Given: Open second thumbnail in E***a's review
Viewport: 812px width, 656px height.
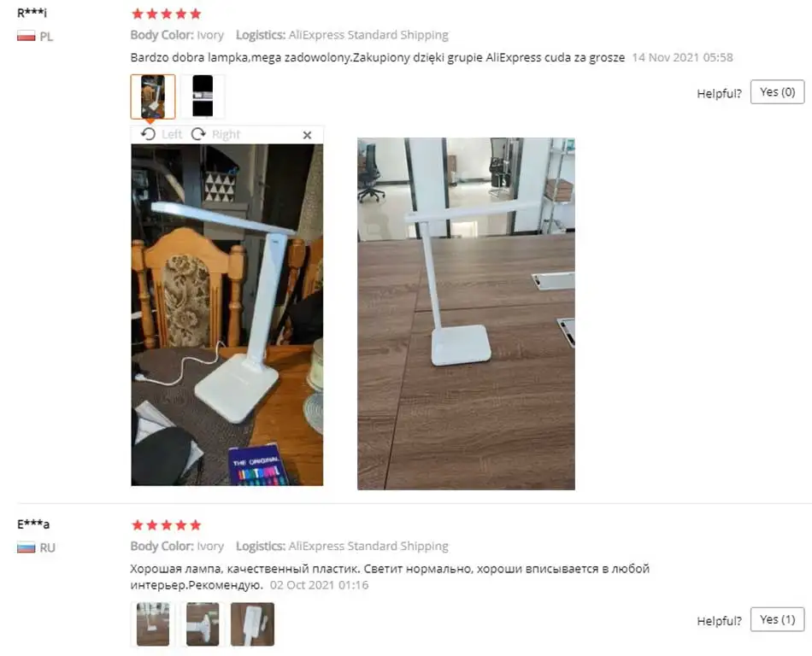Looking at the screenshot, I should 203,624.
